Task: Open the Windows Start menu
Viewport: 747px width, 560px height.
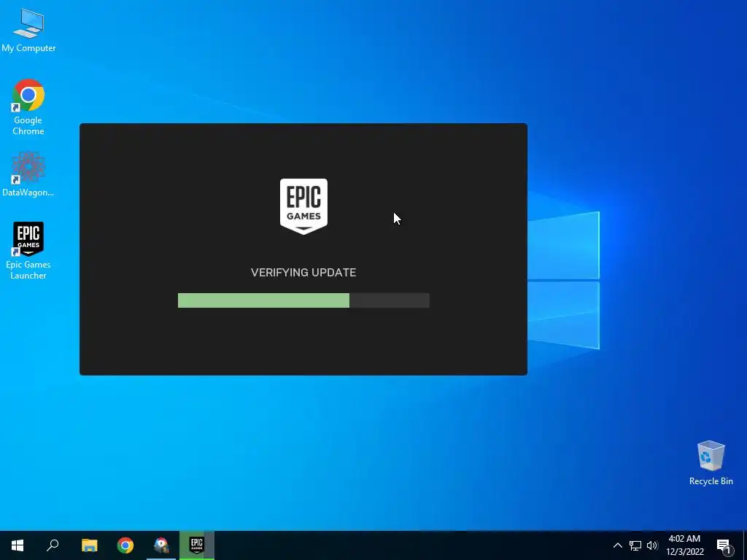Action: (18, 545)
